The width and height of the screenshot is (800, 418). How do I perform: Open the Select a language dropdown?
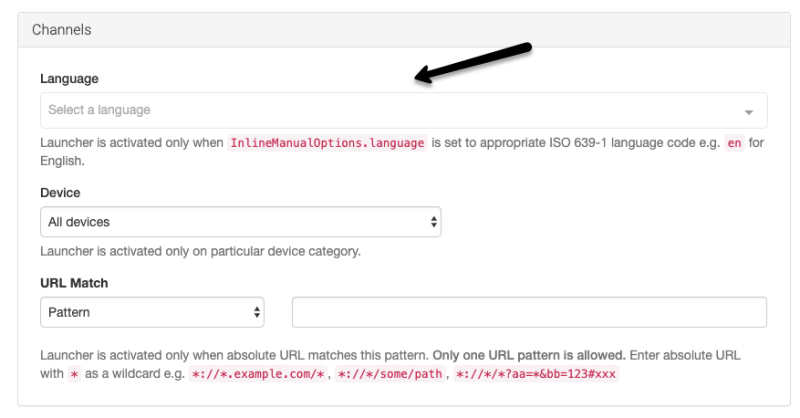pos(404,110)
